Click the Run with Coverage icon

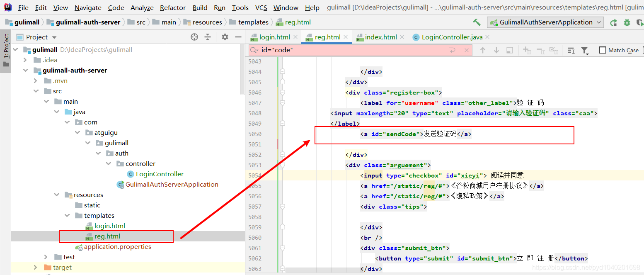(640, 22)
